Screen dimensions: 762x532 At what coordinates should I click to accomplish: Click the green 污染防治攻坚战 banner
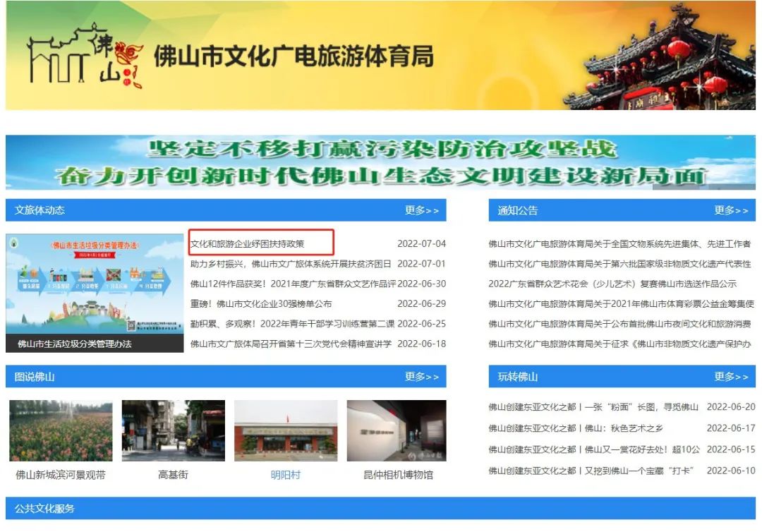point(380,162)
